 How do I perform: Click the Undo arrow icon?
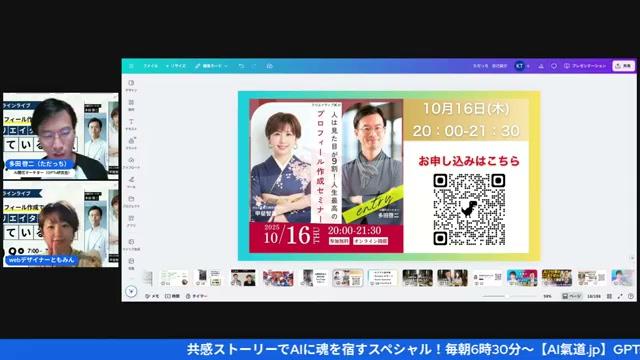(x=241, y=66)
